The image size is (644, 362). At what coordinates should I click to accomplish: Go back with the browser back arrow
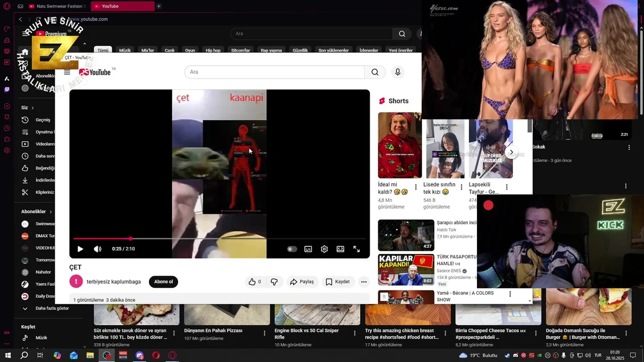pyautogui.click(x=21, y=19)
